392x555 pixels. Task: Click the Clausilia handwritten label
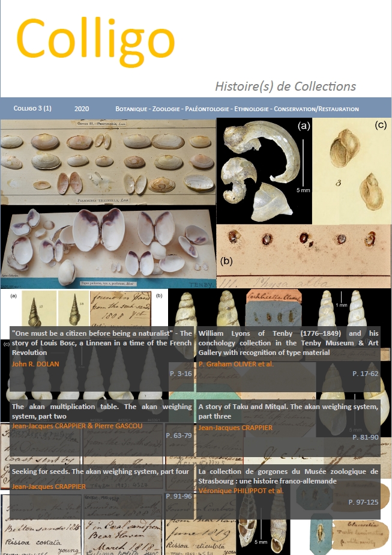[360, 534]
